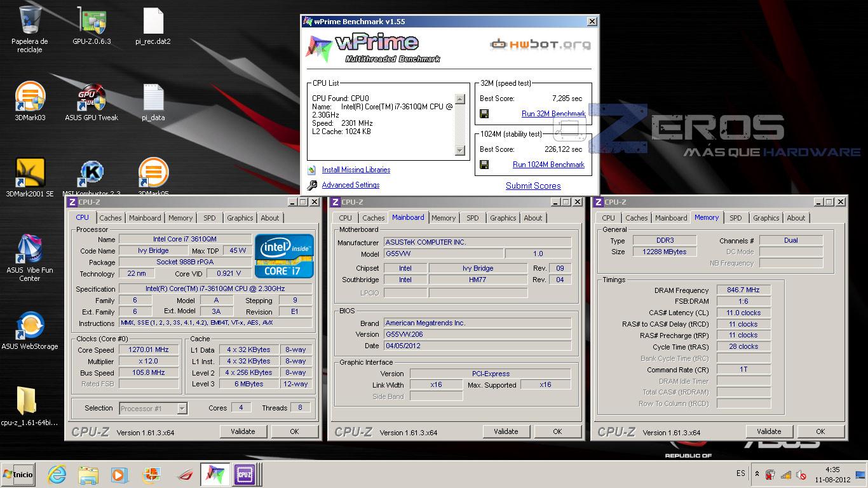Click the DRAM Frequency value 846.7 MHz

click(x=743, y=290)
